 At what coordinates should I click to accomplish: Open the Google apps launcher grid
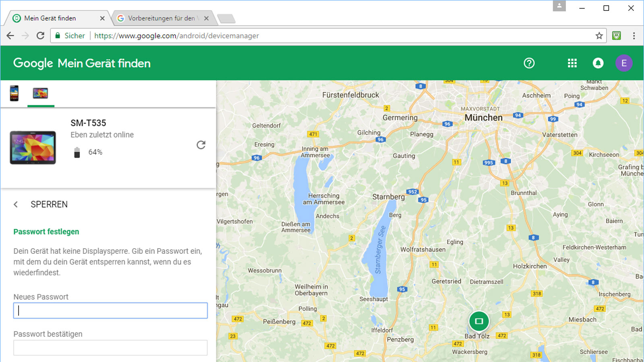point(572,63)
